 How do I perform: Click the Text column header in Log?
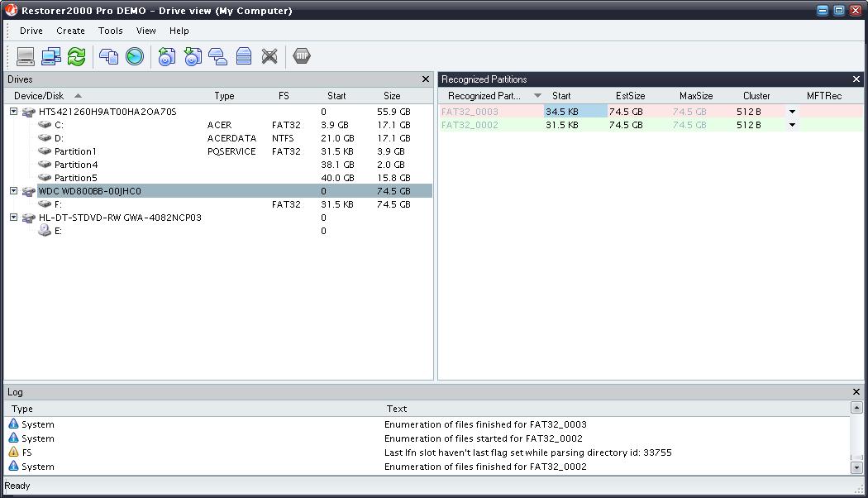point(396,409)
